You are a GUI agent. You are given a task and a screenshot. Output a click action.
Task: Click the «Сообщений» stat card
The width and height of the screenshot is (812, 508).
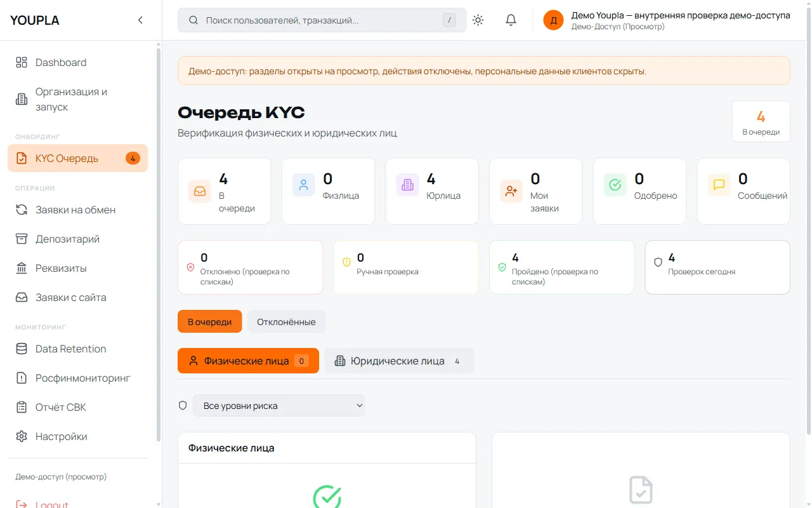click(x=743, y=191)
